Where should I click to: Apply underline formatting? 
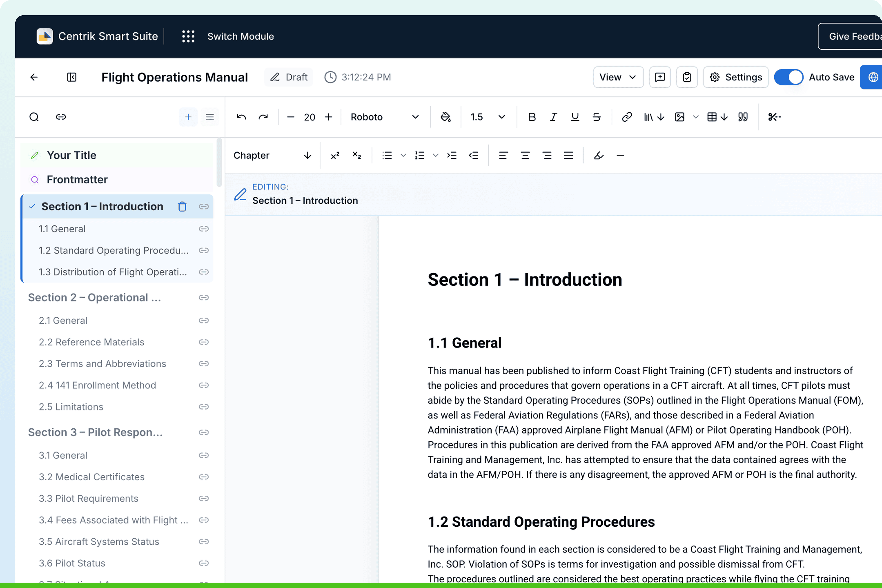coord(575,117)
